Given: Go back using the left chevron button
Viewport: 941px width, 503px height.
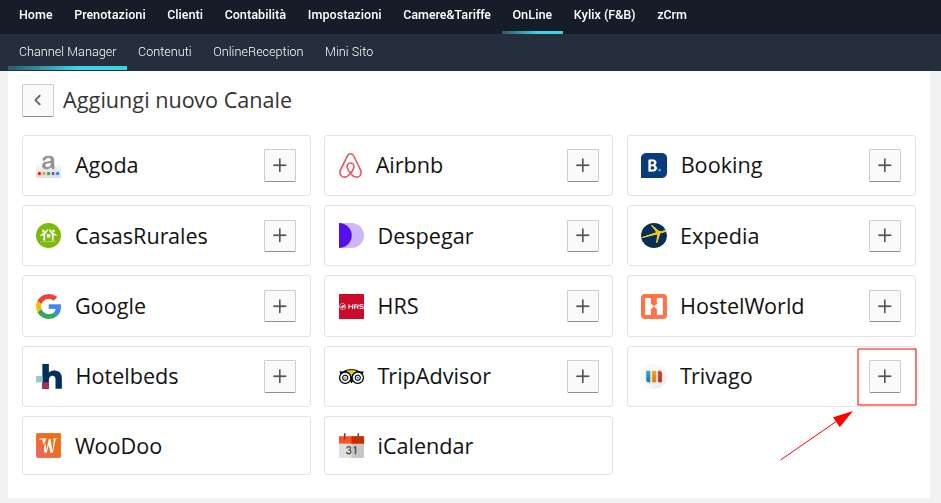Looking at the screenshot, I should pyautogui.click(x=38, y=100).
